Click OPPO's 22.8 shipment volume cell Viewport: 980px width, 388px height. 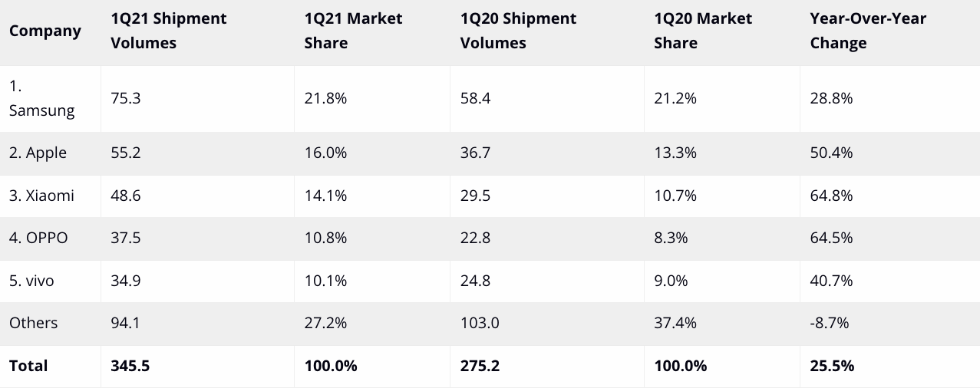pos(475,238)
